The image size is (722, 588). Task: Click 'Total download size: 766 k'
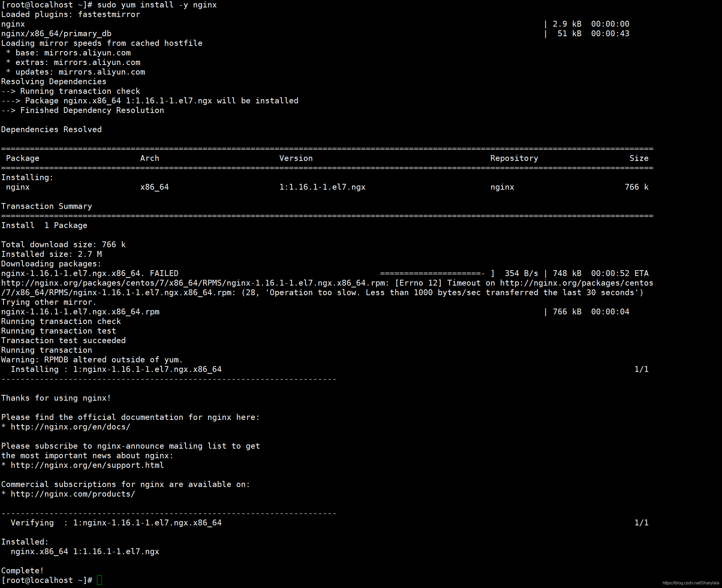pyautogui.click(x=63, y=245)
